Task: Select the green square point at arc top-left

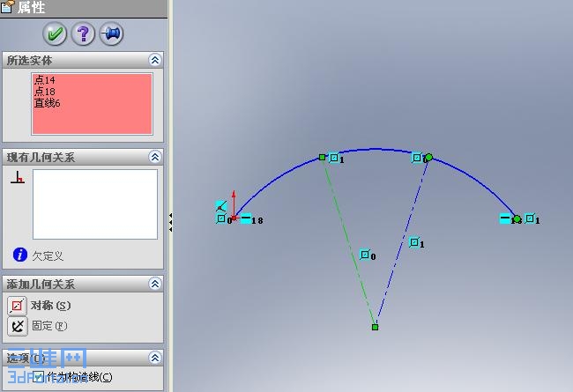Action: (x=322, y=158)
